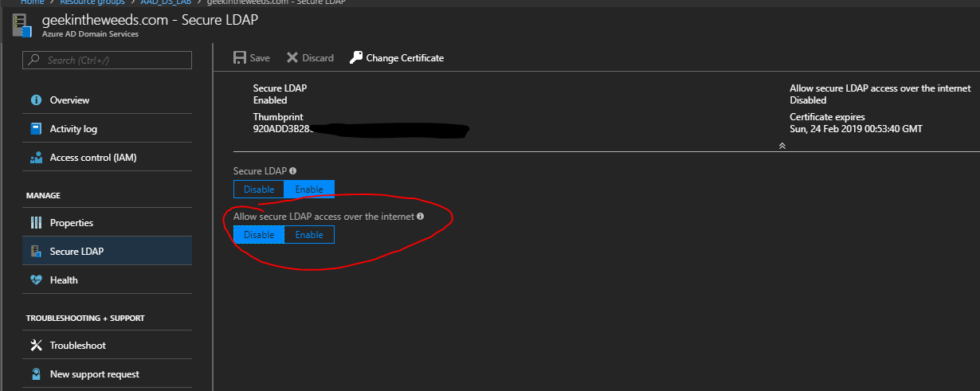
Task: Go to Resource groups breadcrumb link
Action: [x=91, y=2]
